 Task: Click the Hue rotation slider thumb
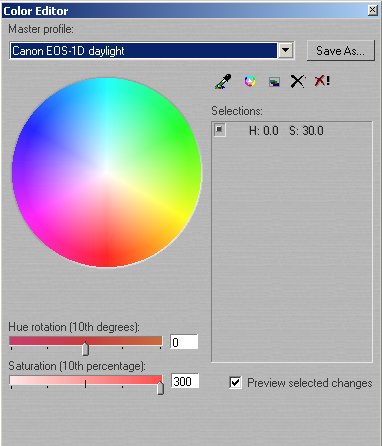(85, 349)
